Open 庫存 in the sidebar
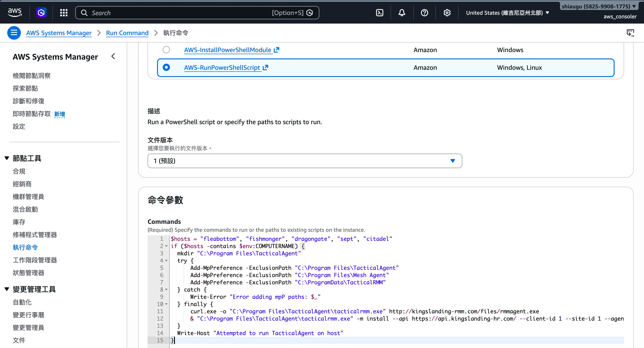Viewport: 644px width, 348px height. pos(19,222)
